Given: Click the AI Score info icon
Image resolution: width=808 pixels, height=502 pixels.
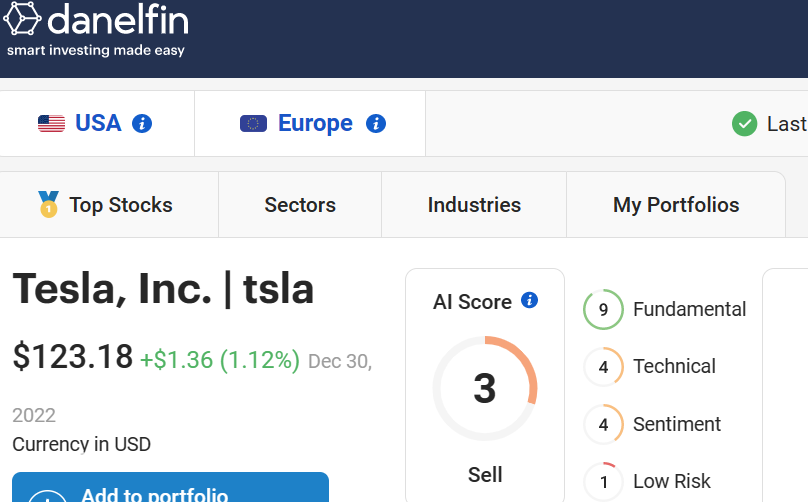Looking at the screenshot, I should coord(529,300).
